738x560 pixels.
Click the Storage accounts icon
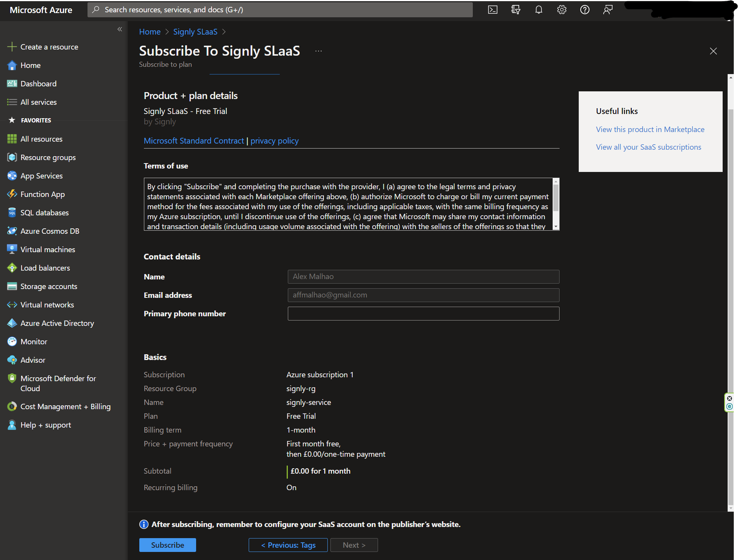(12, 286)
